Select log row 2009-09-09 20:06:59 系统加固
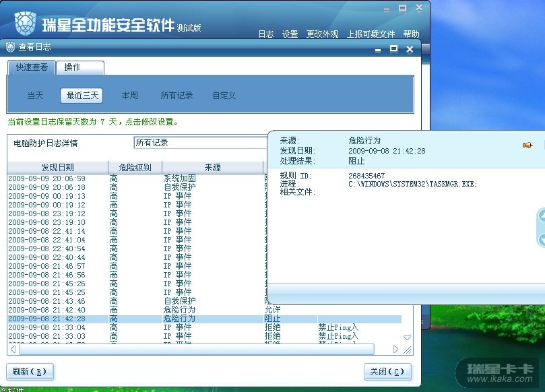Image resolution: width=545 pixels, height=392 pixels. click(137, 178)
